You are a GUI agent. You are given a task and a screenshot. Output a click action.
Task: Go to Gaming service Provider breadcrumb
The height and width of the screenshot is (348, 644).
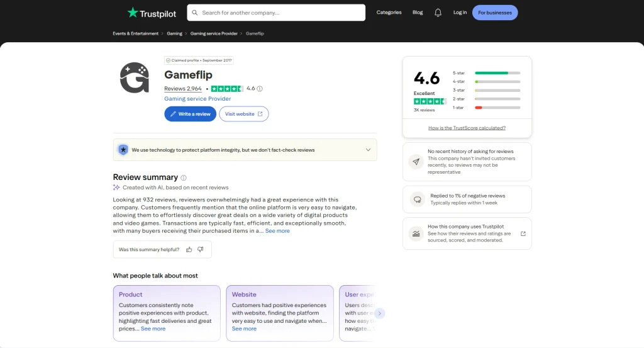click(214, 34)
